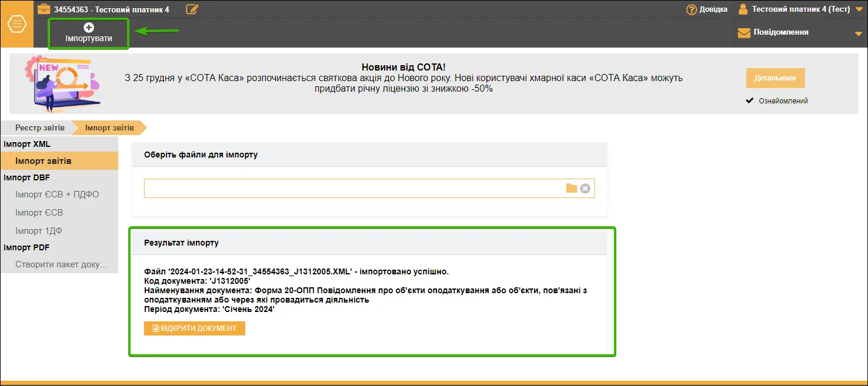The width and height of the screenshot is (868, 386).
Task: Open Створити пакет документів sidebar item
Action: (x=61, y=264)
